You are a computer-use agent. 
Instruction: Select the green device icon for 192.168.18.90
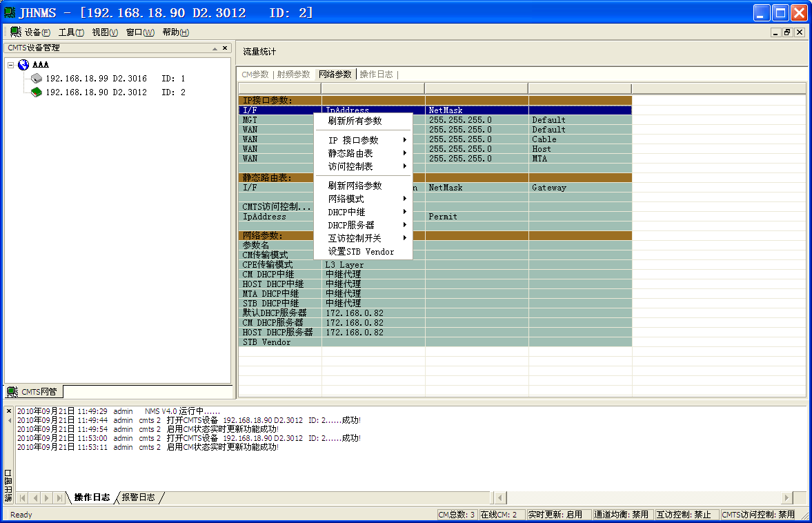coord(37,92)
